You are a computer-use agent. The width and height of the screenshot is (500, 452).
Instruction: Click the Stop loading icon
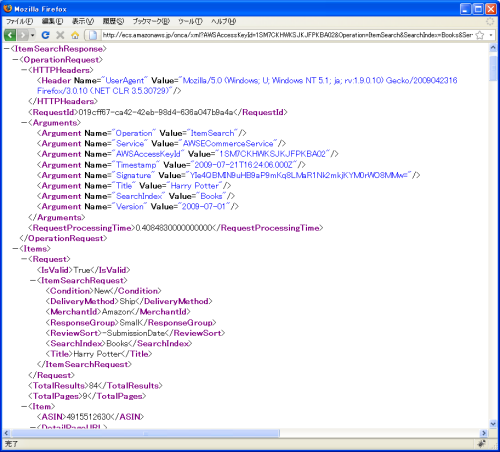coord(60,35)
